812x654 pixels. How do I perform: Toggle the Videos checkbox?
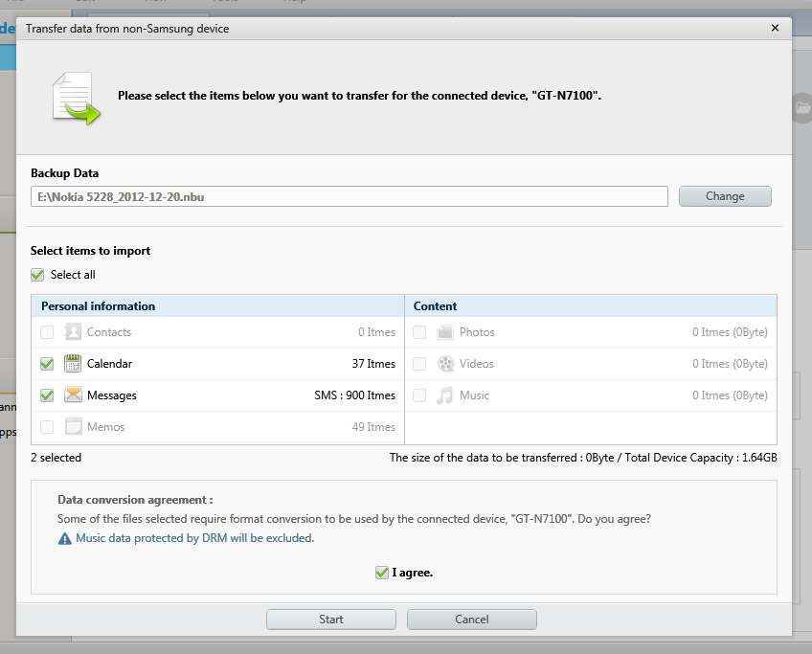[x=419, y=364]
